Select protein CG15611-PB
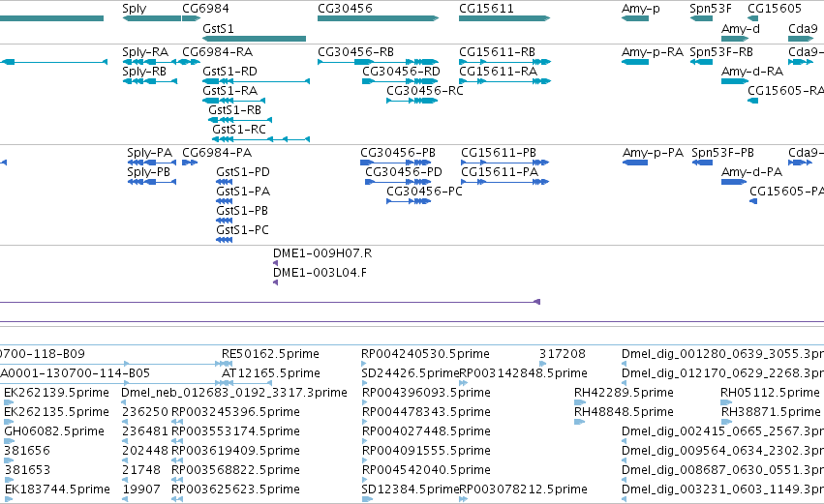This screenshot has height=504, width=824. pos(505,163)
